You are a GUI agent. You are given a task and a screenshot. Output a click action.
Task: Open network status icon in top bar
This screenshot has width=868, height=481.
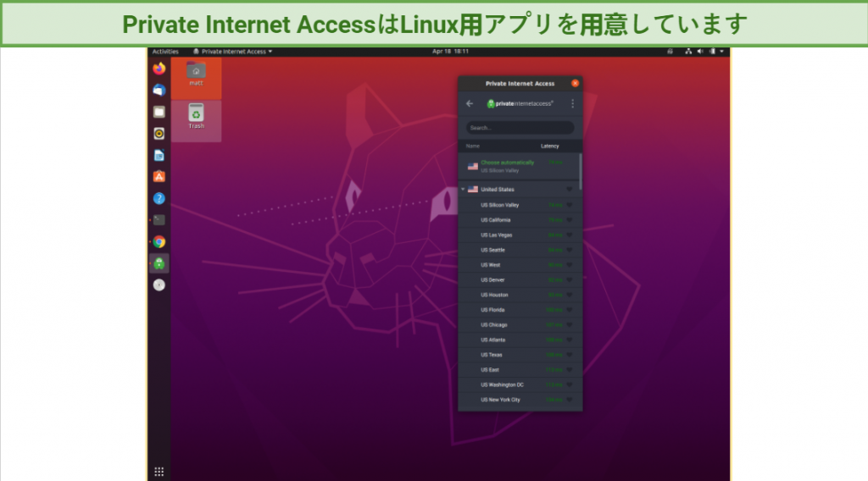(688, 52)
